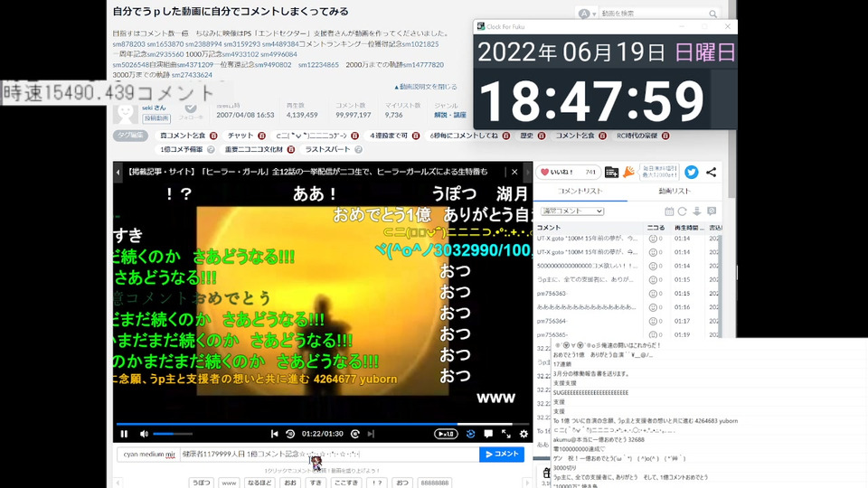Open past-log calendar icon in comment list

pos(669,211)
